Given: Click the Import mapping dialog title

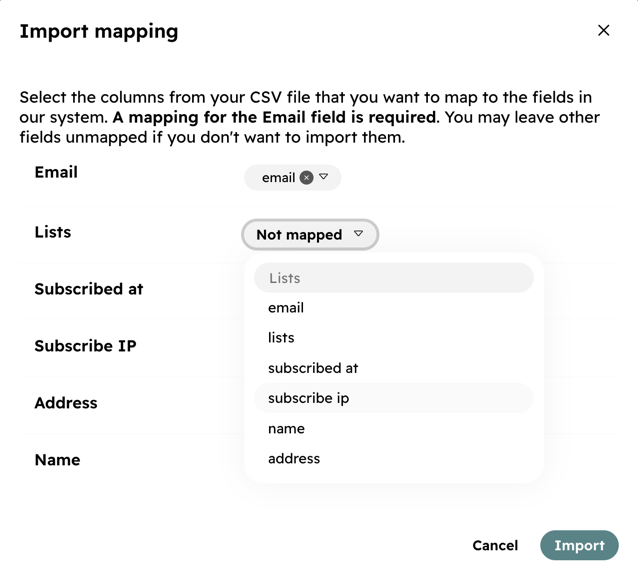Looking at the screenshot, I should pos(99,31).
